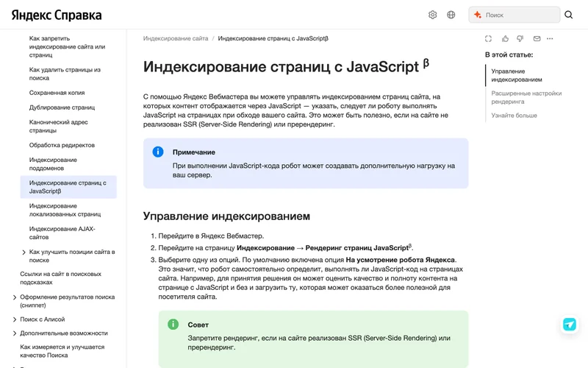Image resolution: width=588 pixels, height=368 pixels.
Task: Open 'Канонический адрес страницы' sidebar item
Action: pyautogui.click(x=59, y=126)
